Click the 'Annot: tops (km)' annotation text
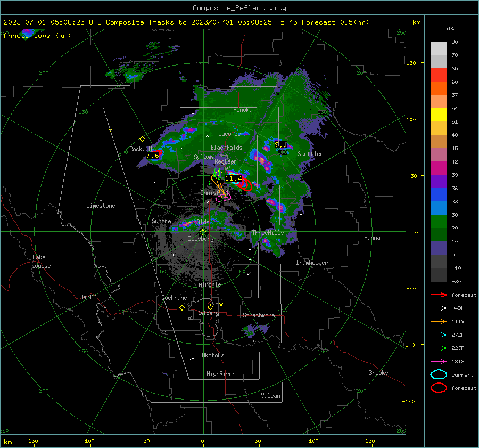This screenshot has width=479, height=448. click(x=37, y=36)
